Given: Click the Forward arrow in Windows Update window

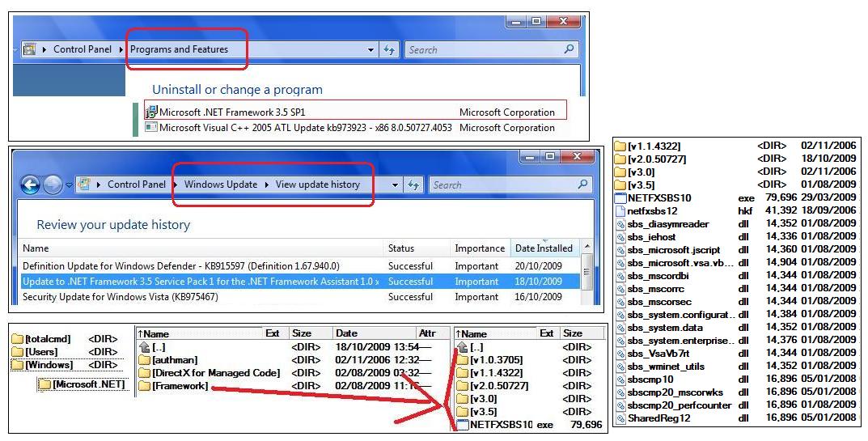Looking at the screenshot, I should coord(53,184).
